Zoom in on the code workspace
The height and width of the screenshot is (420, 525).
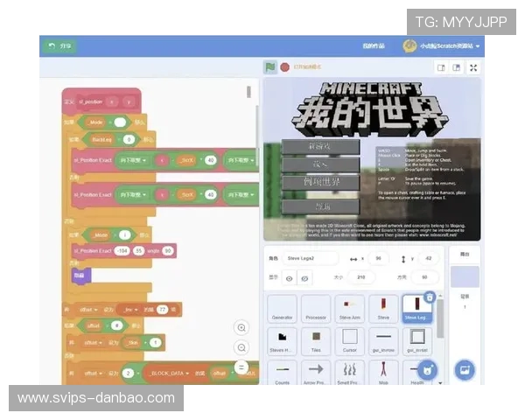tap(241, 327)
